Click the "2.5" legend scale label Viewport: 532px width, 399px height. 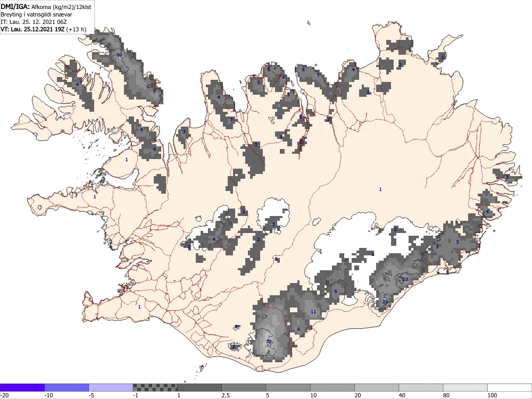click(x=225, y=395)
